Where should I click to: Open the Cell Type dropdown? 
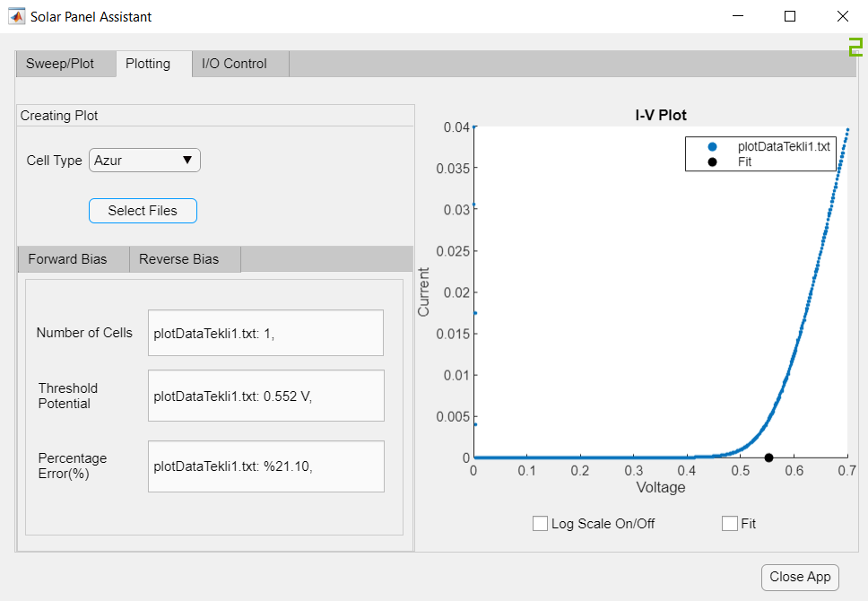pyautogui.click(x=144, y=160)
